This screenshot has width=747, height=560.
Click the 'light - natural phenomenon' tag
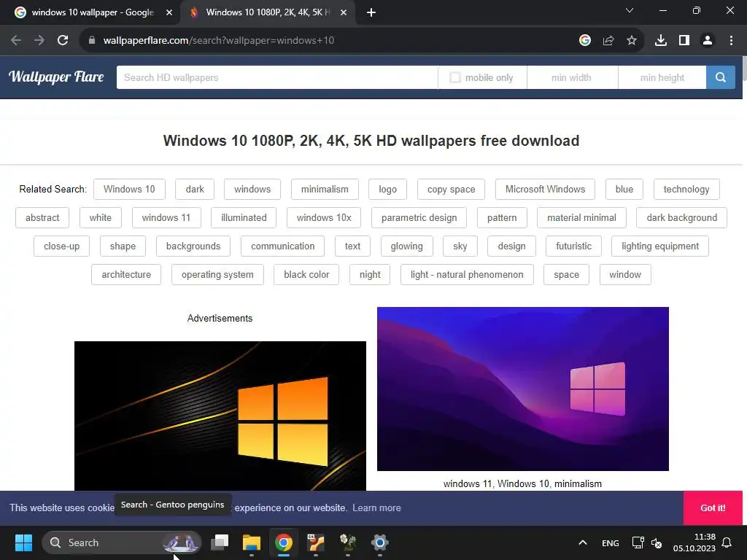pyautogui.click(x=467, y=275)
